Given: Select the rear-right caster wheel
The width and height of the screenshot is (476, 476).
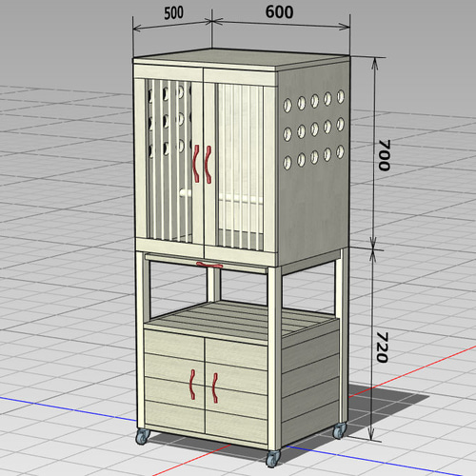Looking at the screenshot, I should [339, 430].
